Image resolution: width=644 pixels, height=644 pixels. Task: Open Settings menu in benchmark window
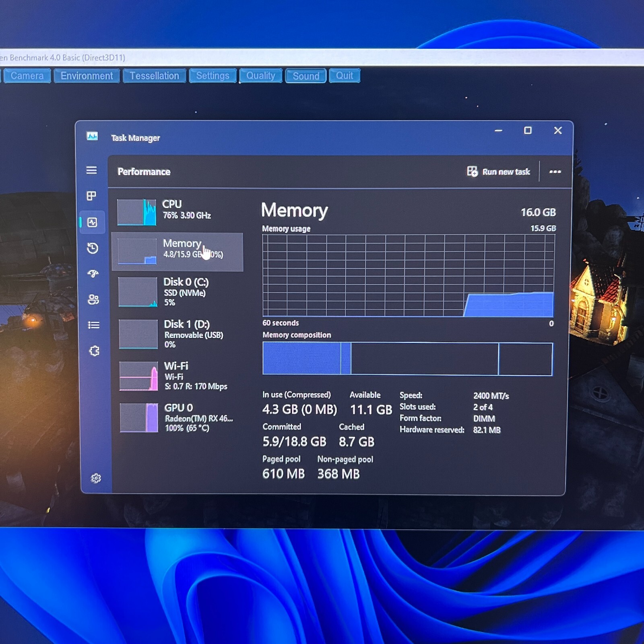click(213, 76)
